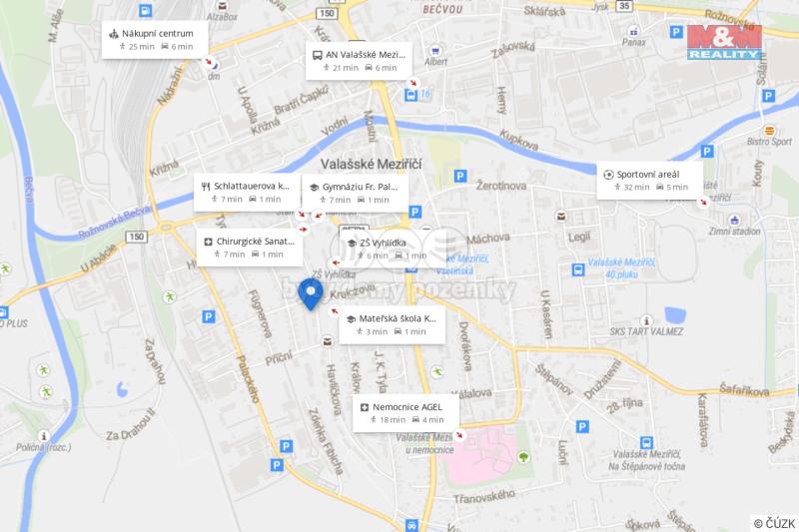Open the Nemocnice AGEL hospital card
The height and width of the screenshot is (532, 799).
click(x=405, y=413)
